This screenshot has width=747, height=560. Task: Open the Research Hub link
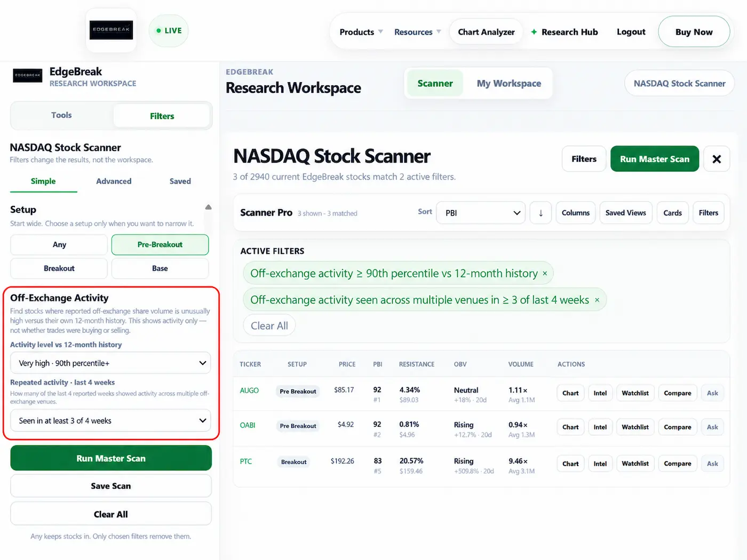tap(564, 32)
